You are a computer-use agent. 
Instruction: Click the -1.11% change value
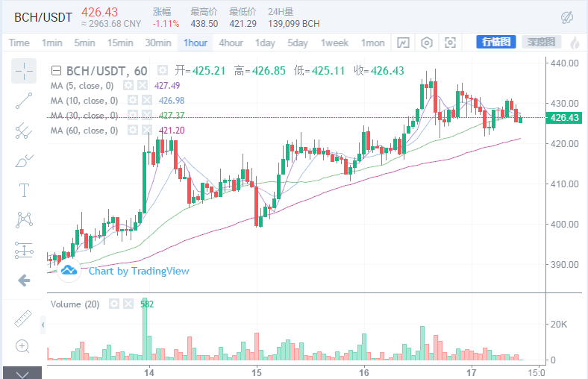(x=166, y=24)
